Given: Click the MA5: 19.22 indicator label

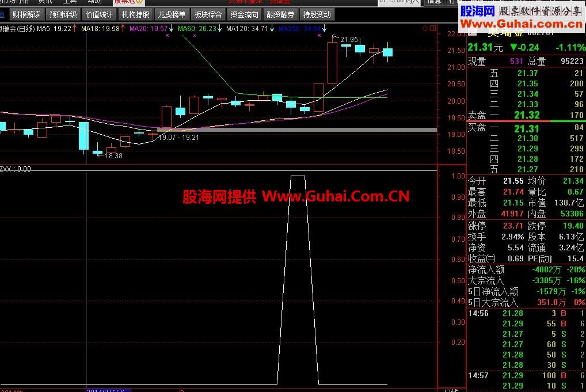Looking at the screenshot, I should tap(56, 28).
